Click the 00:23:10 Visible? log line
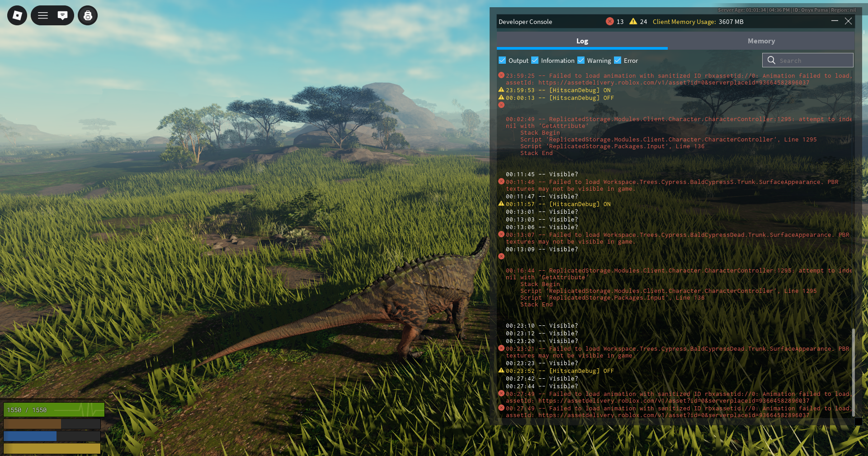 (542, 325)
